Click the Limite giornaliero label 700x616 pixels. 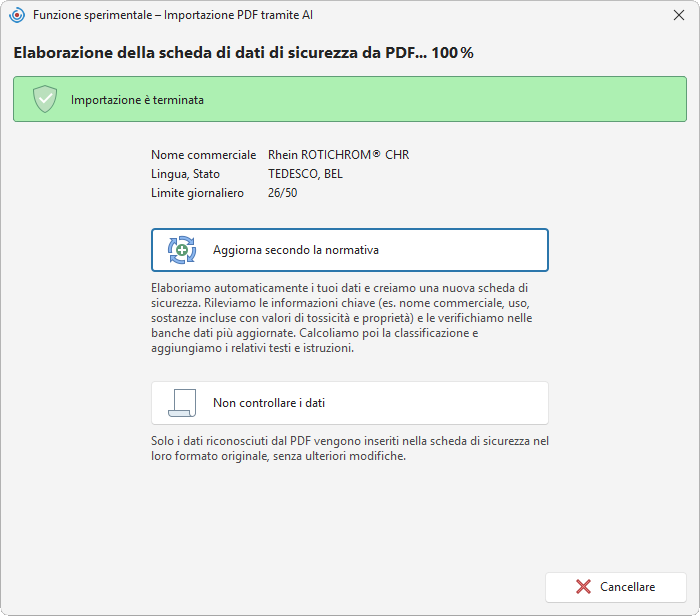pyautogui.click(x=197, y=193)
